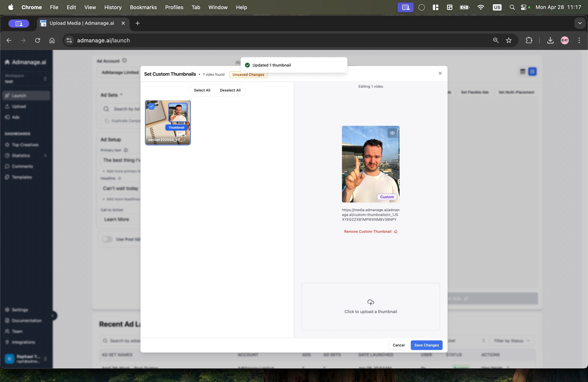The image size is (588, 382).
Task: Click Deselect All videos
Action: click(230, 90)
